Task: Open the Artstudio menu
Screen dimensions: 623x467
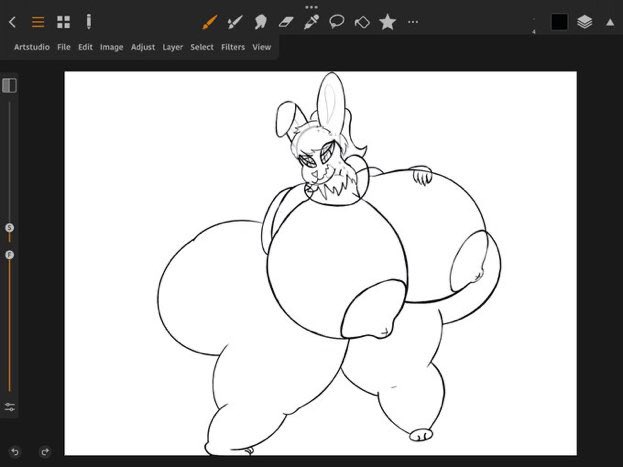Action: 32,47
